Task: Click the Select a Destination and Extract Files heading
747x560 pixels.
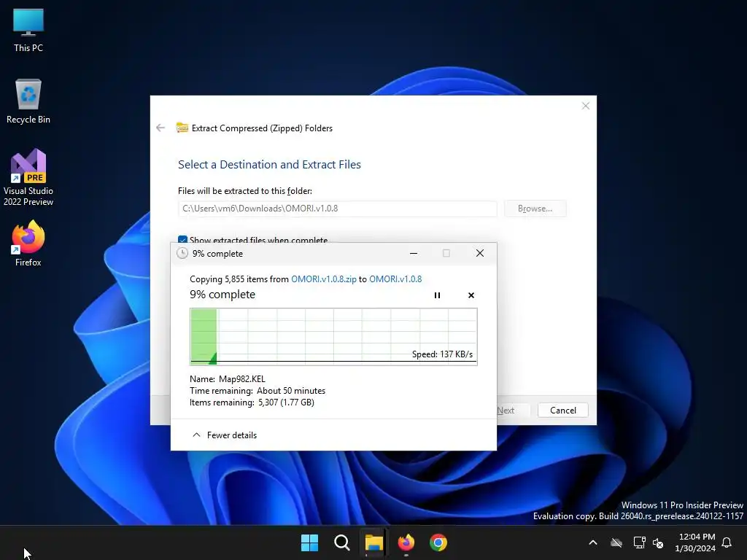Action: [x=269, y=164]
